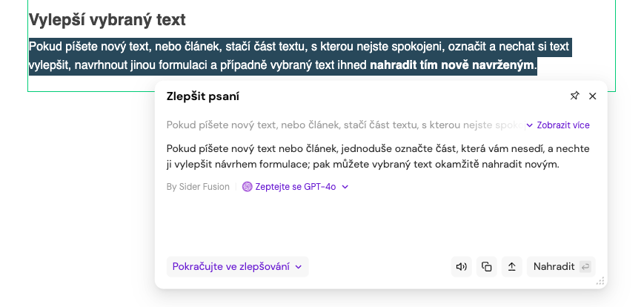Play improved text aloud with speaker icon
644x307 pixels.
[x=462, y=267]
